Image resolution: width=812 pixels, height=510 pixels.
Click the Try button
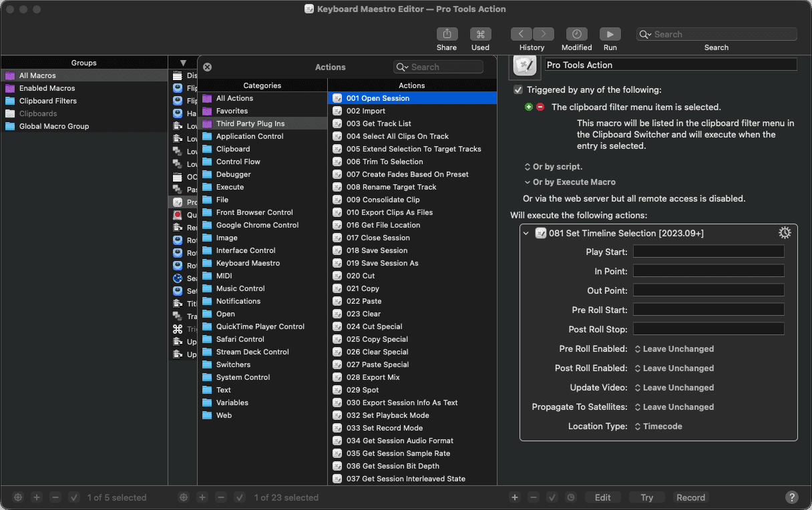click(647, 497)
